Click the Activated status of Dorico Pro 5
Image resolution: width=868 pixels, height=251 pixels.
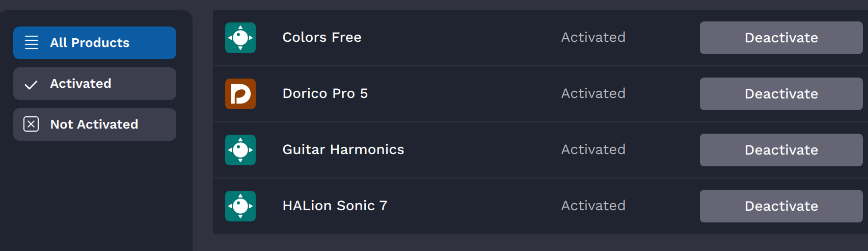pyautogui.click(x=593, y=93)
